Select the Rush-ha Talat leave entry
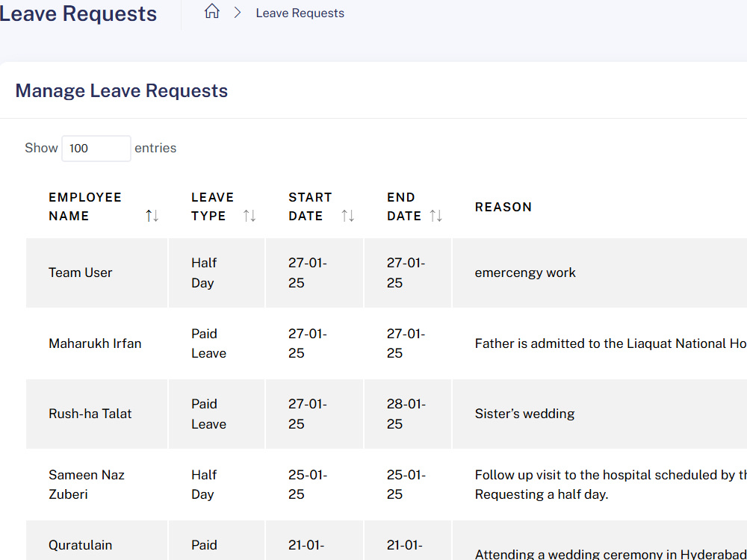Image resolution: width=747 pixels, height=560 pixels. click(386, 414)
